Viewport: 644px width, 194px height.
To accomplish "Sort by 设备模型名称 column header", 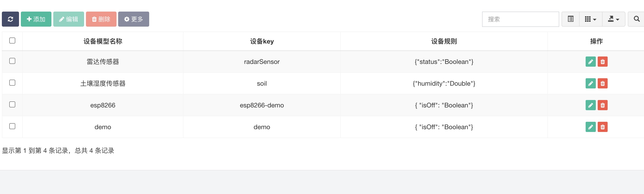I will (x=103, y=41).
